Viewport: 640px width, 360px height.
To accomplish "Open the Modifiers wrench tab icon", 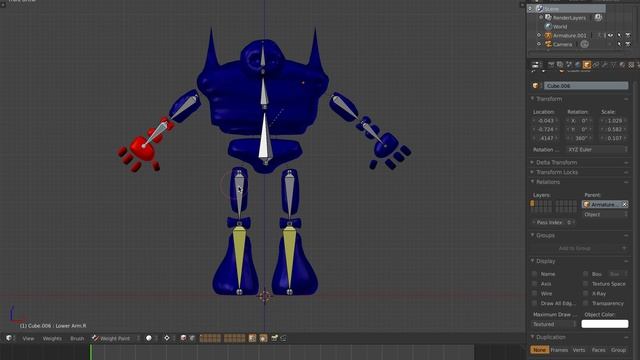I will coord(604,65).
